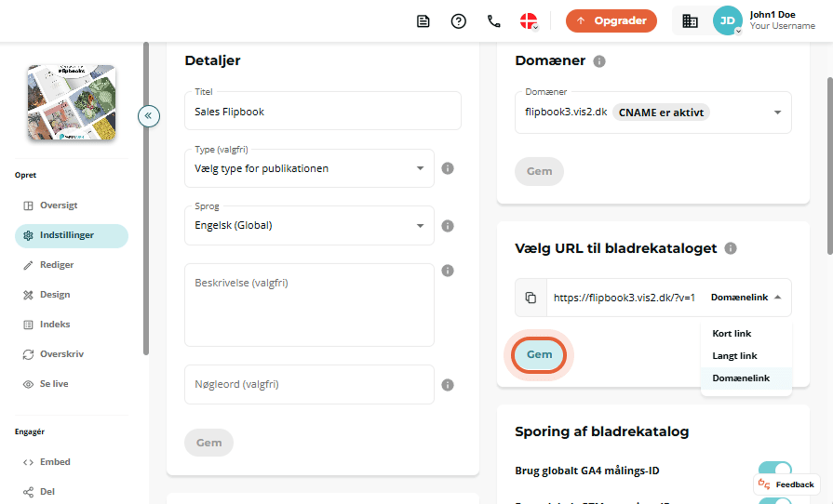Open the Sprog Engelsk (Global) dropdown
833x504 pixels.
pos(309,225)
